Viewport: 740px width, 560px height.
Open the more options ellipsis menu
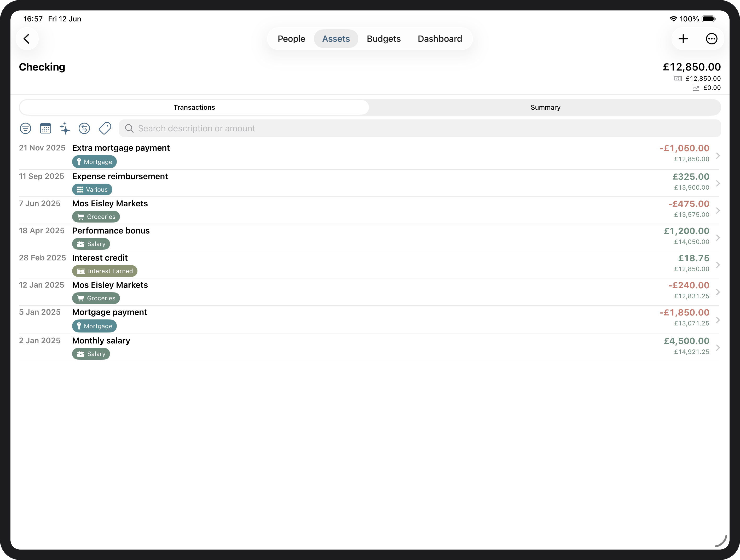tap(711, 39)
